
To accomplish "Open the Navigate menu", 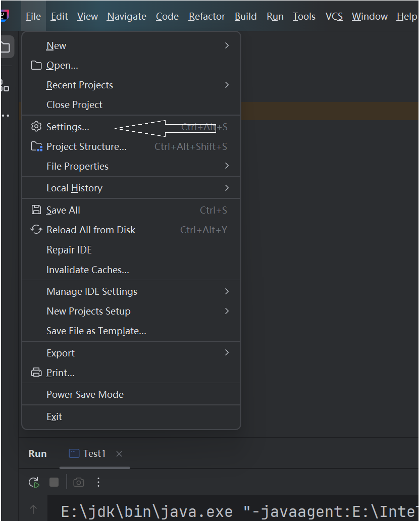I will 127,16.
